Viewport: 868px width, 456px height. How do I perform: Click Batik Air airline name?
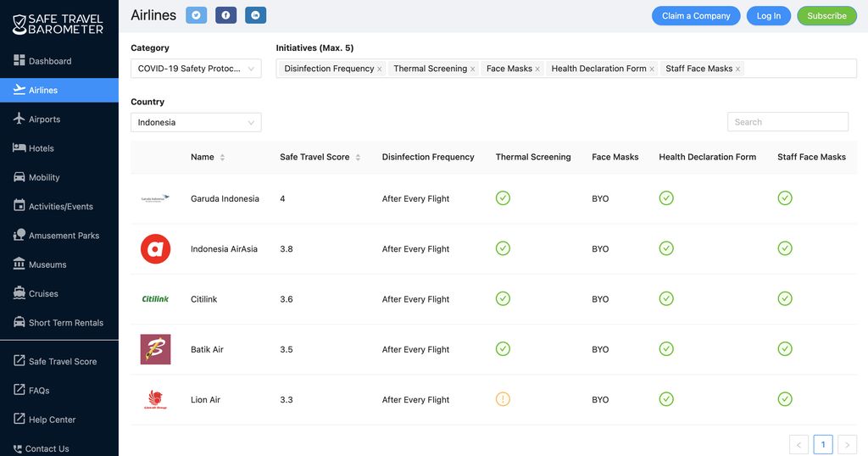207,350
